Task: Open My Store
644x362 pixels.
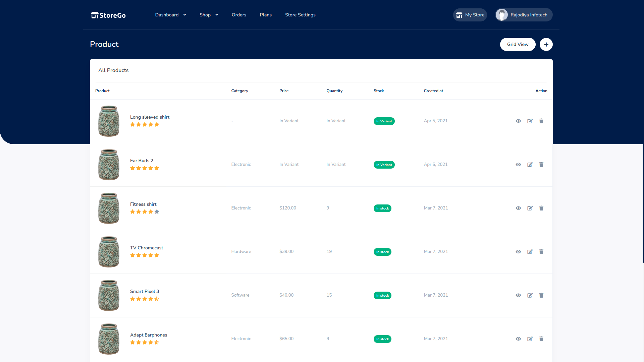Action: [x=470, y=15]
